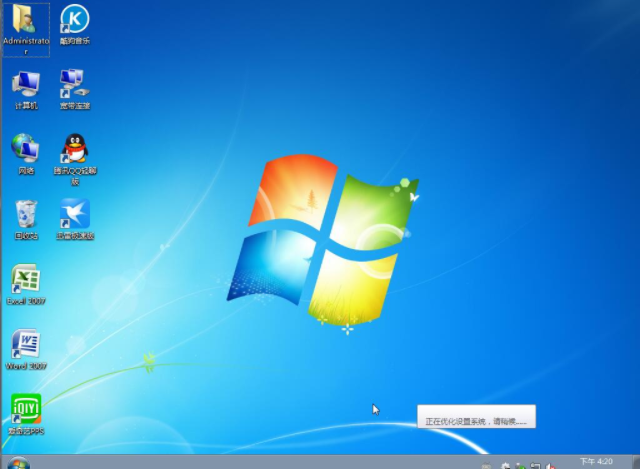This screenshot has width=643, height=469.
Task: Open the Network (网络) desktop icon
Action: point(25,149)
